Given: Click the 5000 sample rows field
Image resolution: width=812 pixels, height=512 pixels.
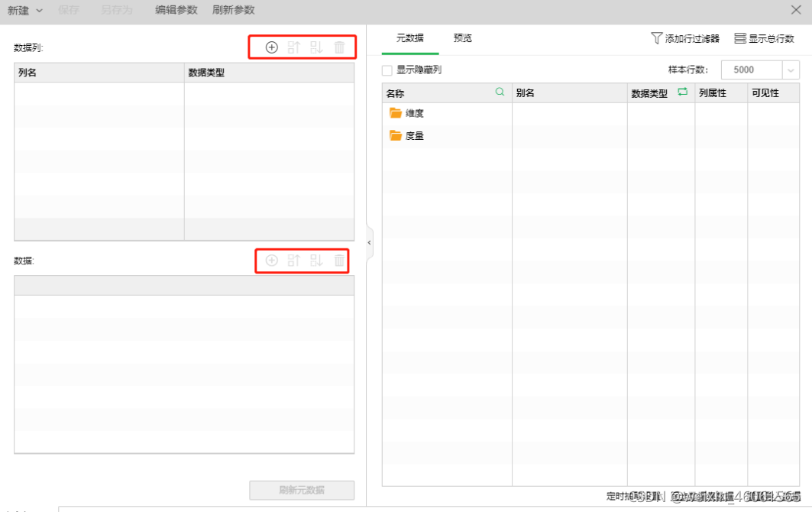Looking at the screenshot, I should [752, 70].
